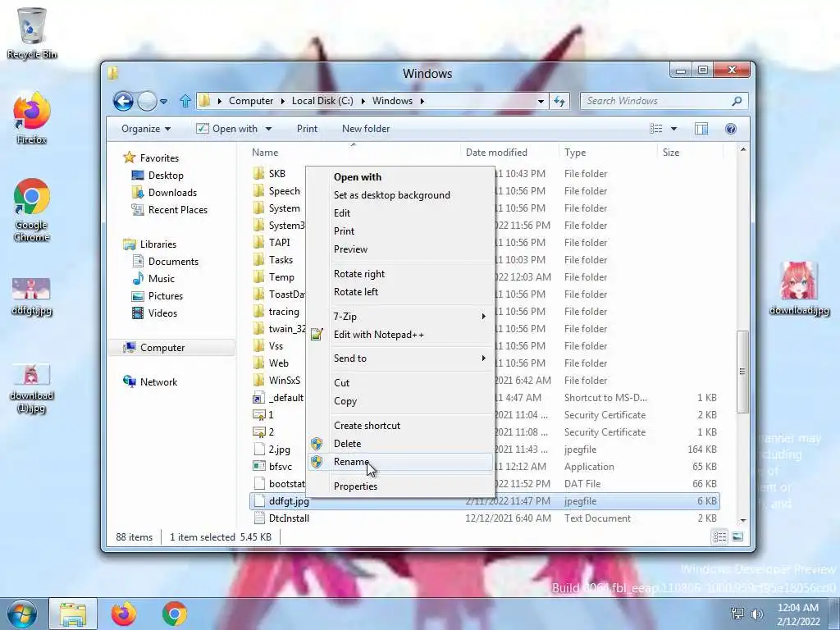Choose Rotate left
This screenshot has height=630, width=840.
[x=399, y=292]
